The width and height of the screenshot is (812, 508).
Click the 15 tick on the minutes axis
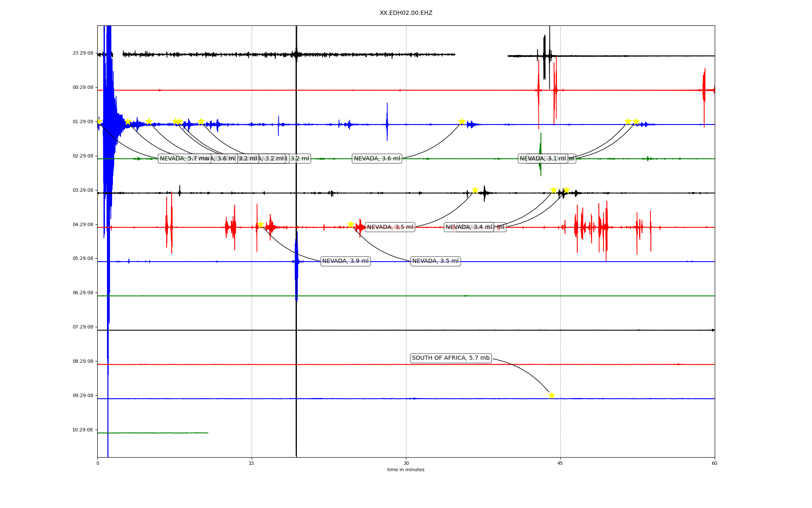(252, 463)
